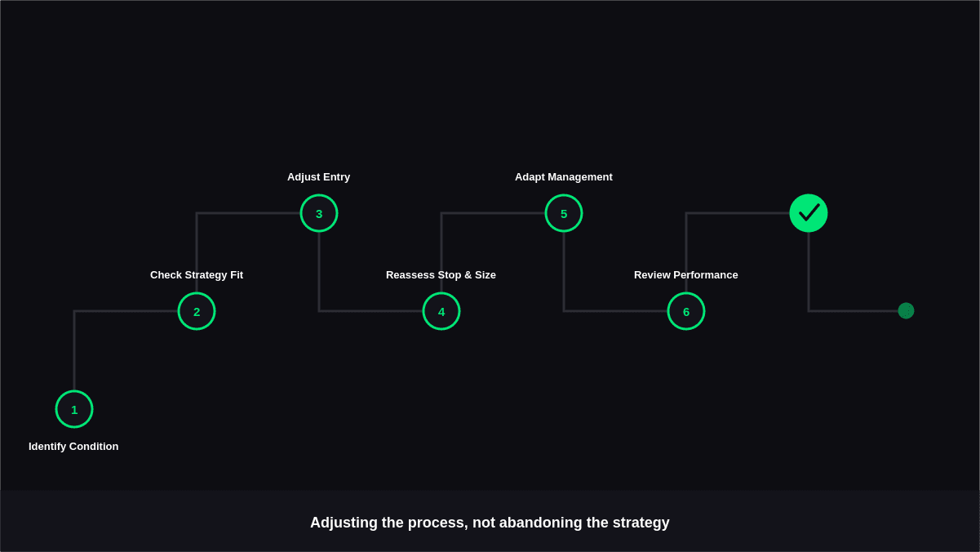This screenshot has height=552, width=980.
Task: Select step 6 circle node
Action: tap(686, 311)
